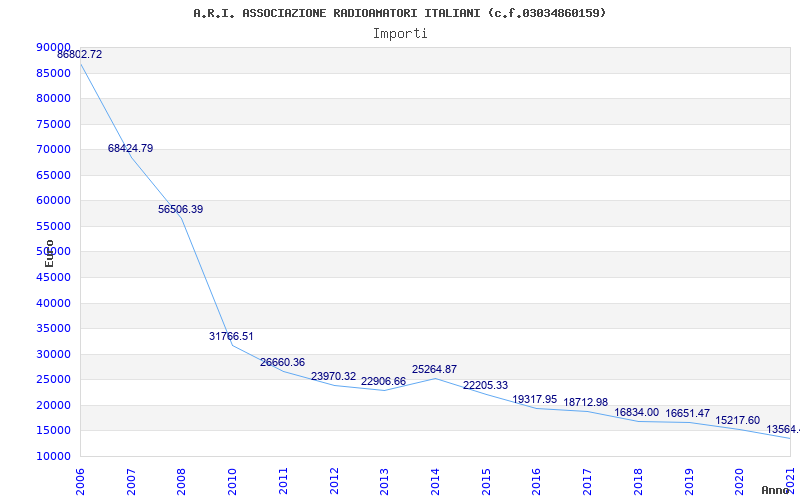
Task: Click the 2011 x-axis year label
Action: point(283,481)
